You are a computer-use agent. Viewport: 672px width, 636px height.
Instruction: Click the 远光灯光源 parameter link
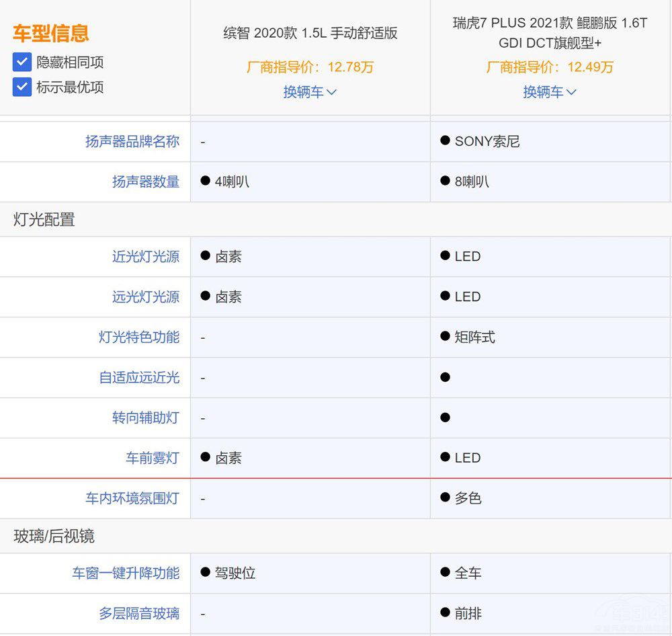click(x=146, y=297)
